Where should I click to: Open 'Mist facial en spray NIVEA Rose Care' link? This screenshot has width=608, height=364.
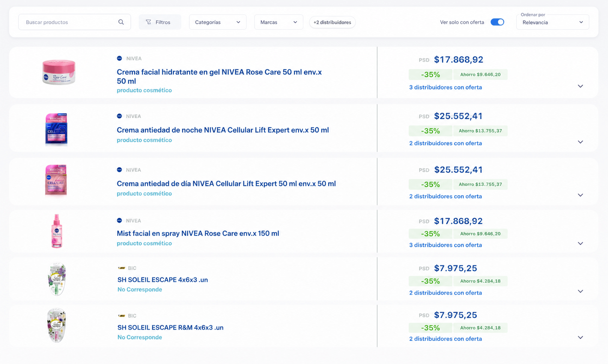198,234
